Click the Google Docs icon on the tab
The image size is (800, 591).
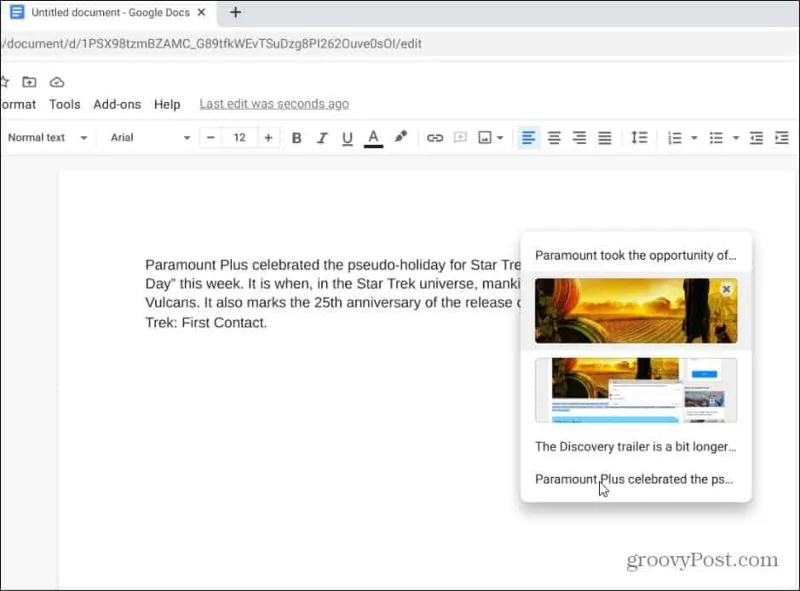(17, 12)
